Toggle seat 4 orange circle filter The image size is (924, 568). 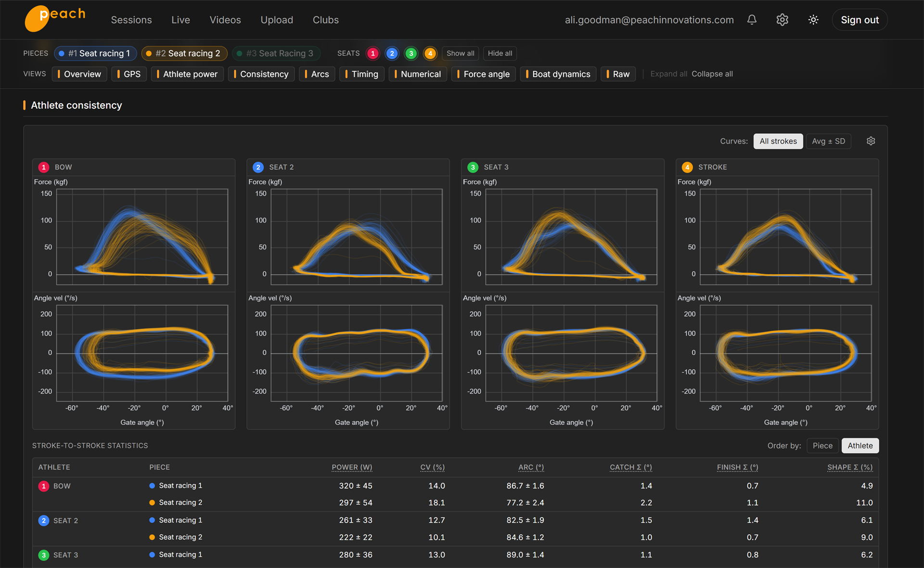[430, 53]
